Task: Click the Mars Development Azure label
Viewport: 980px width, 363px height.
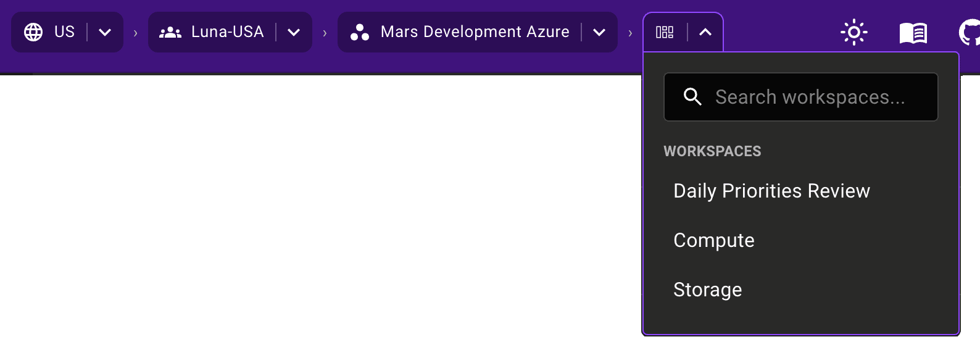Action: (475, 32)
